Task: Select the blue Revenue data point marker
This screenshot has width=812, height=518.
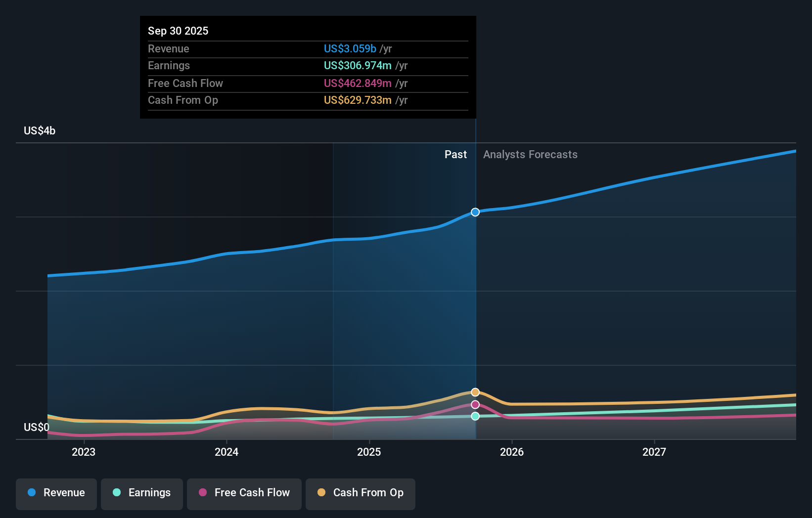Action: pos(475,212)
